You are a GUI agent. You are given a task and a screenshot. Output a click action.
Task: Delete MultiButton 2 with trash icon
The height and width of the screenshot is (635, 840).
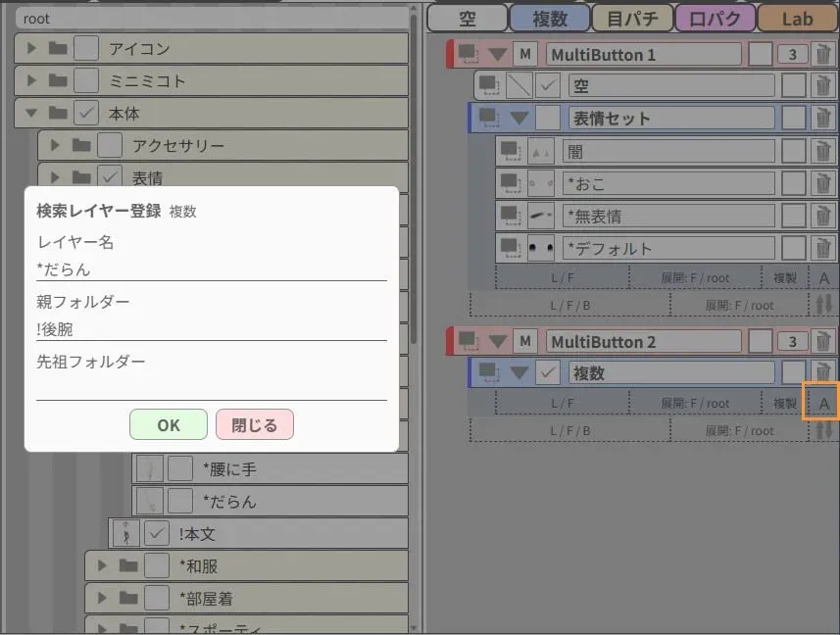(823, 340)
